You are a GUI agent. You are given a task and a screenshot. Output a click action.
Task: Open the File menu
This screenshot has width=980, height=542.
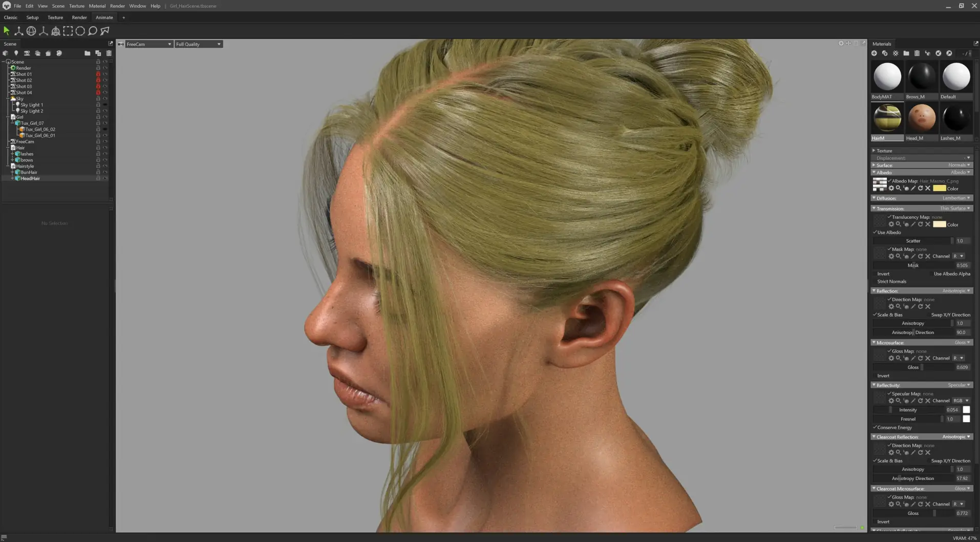17,6
